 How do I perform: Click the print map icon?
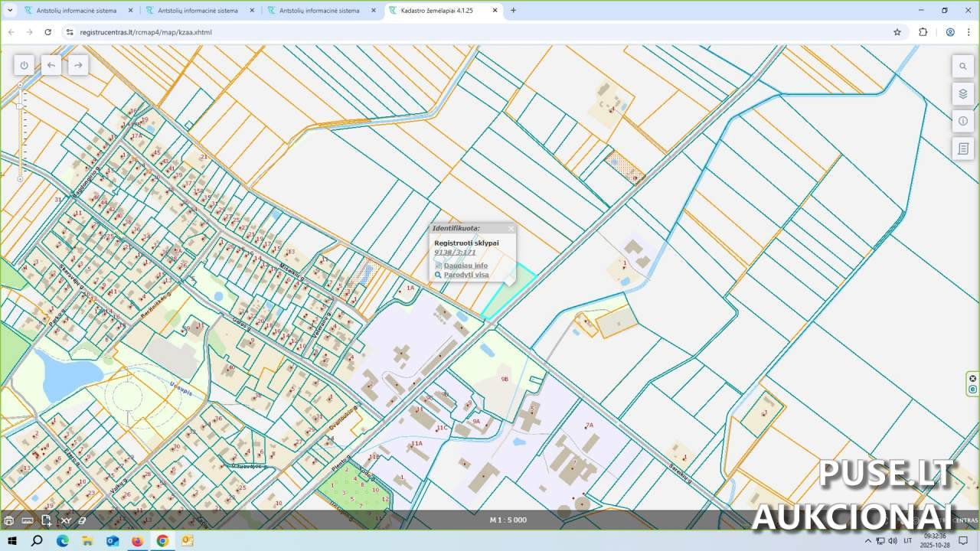(9, 520)
